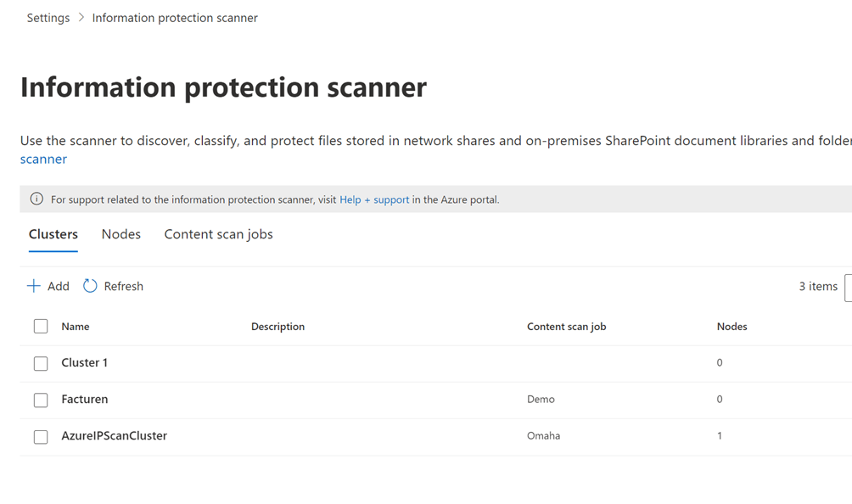This screenshot has width=852, height=504.
Task: Select the Facturen row checkbox
Action: coord(41,400)
